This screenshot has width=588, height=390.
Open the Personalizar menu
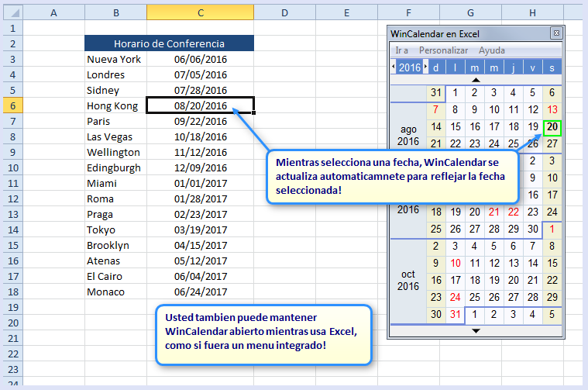pos(444,50)
